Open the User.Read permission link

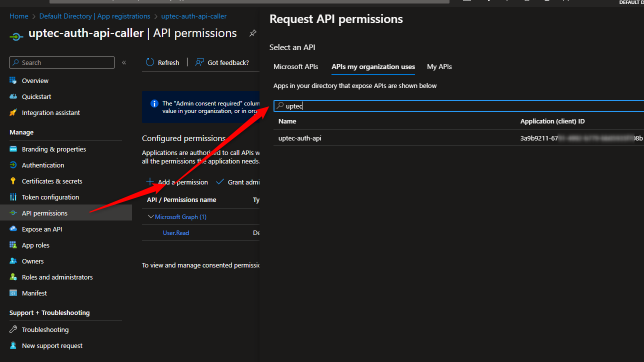(176, 232)
